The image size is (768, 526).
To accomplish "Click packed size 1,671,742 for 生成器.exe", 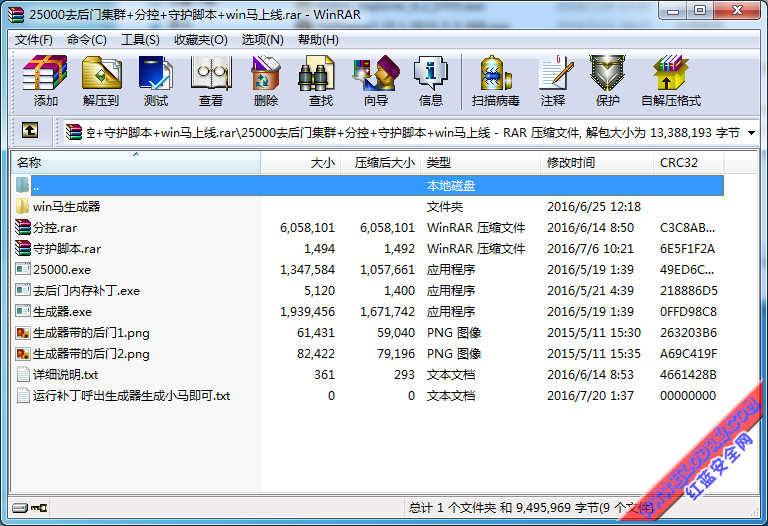I will pos(387,312).
